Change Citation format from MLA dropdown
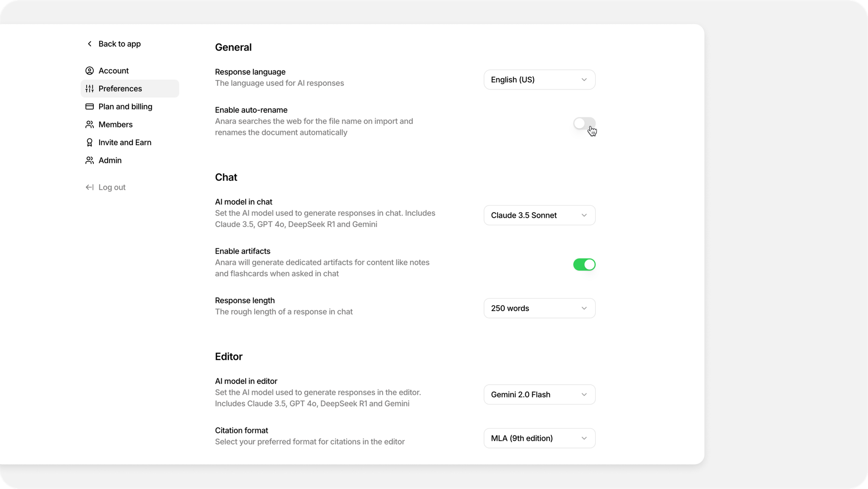This screenshot has height=489, width=868. [539, 438]
